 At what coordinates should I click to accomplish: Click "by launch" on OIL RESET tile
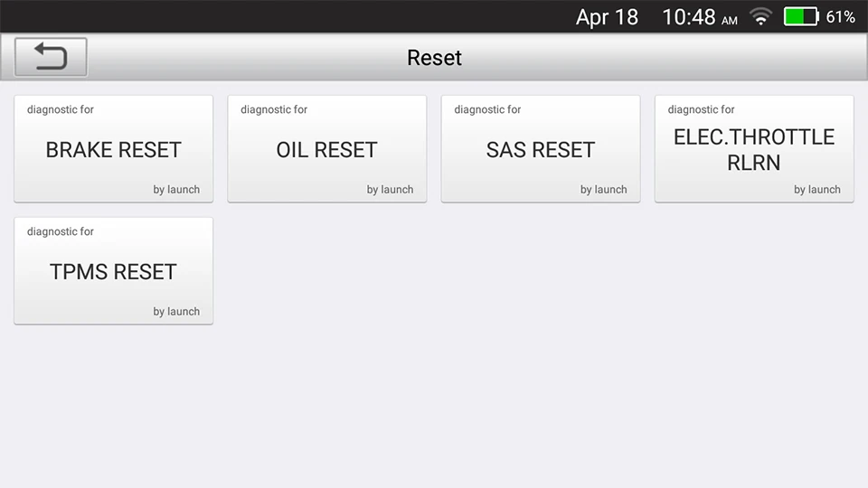point(390,190)
